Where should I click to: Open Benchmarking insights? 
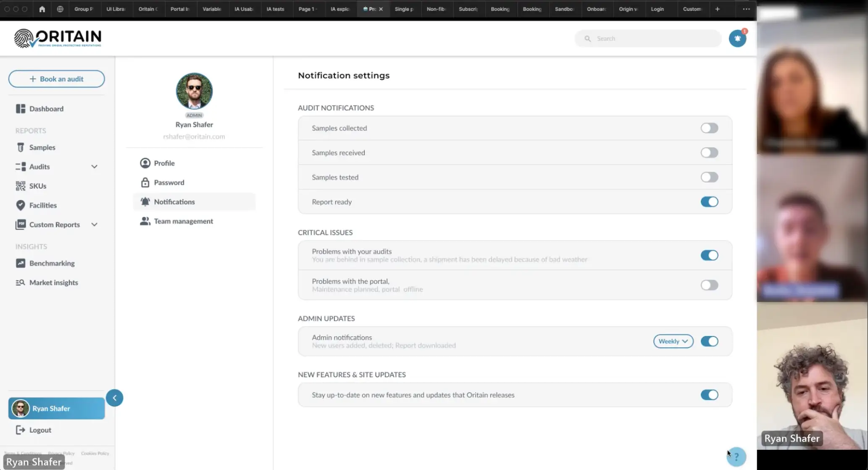click(x=52, y=263)
